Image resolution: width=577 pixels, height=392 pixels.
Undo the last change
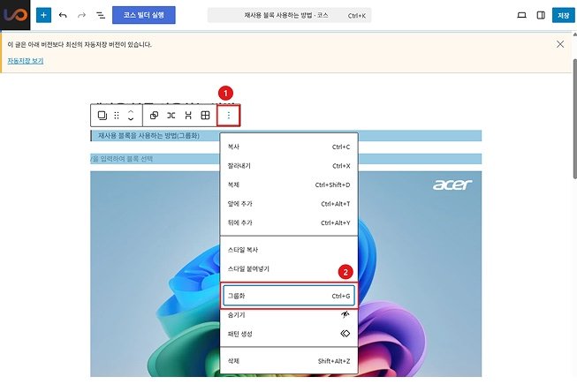(63, 15)
